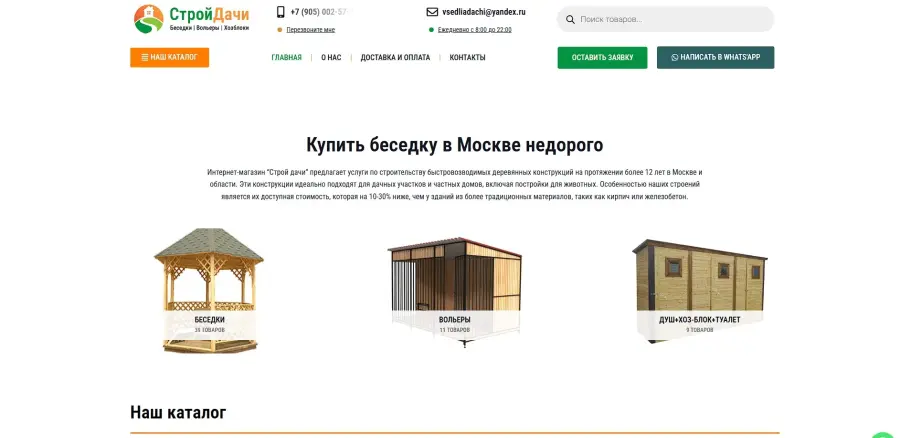The height and width of the screenshot is (438, 900).
Task: Click the WhatsApp icon in the teal button
Action: tap(674, 57)
